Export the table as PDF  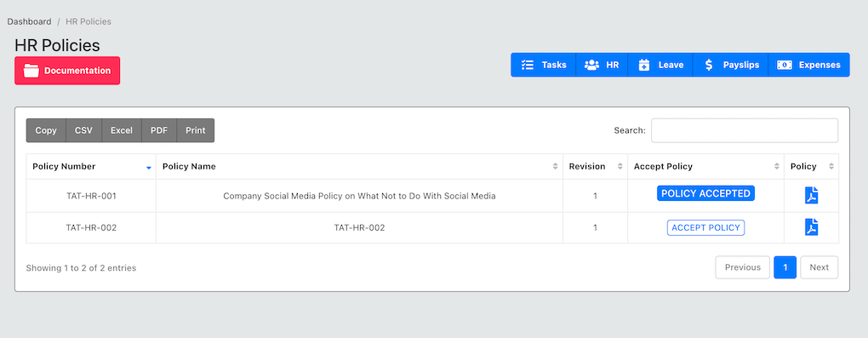click(x=159, y=130)
